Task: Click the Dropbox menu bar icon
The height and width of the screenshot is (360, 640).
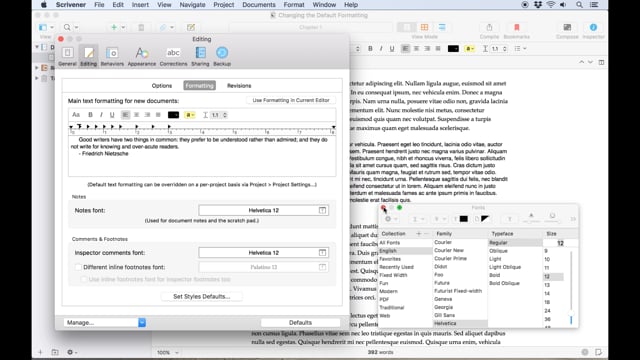Action: pyautogui.click(x=538, y=5)
